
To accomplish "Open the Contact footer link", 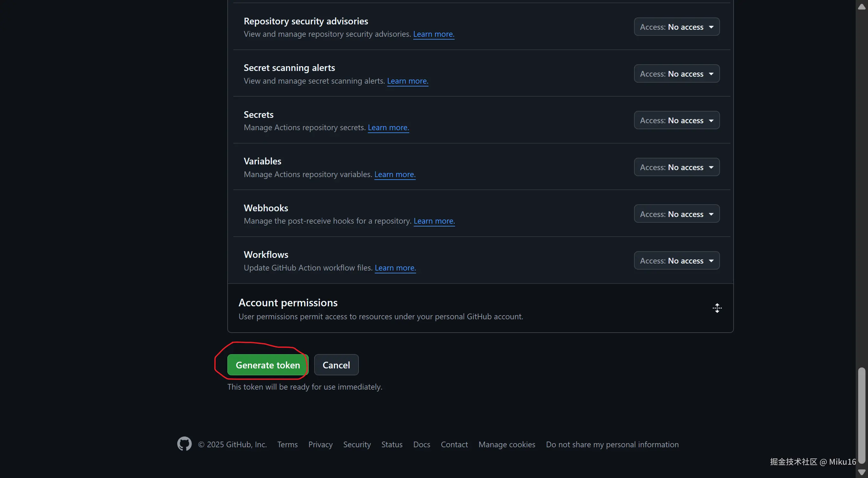I will click(454, 445).
